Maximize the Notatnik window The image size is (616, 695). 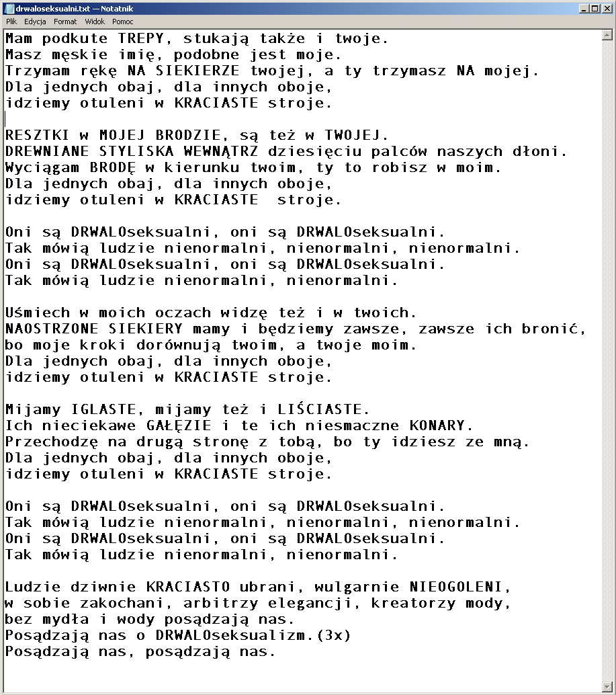click(595, 9)
